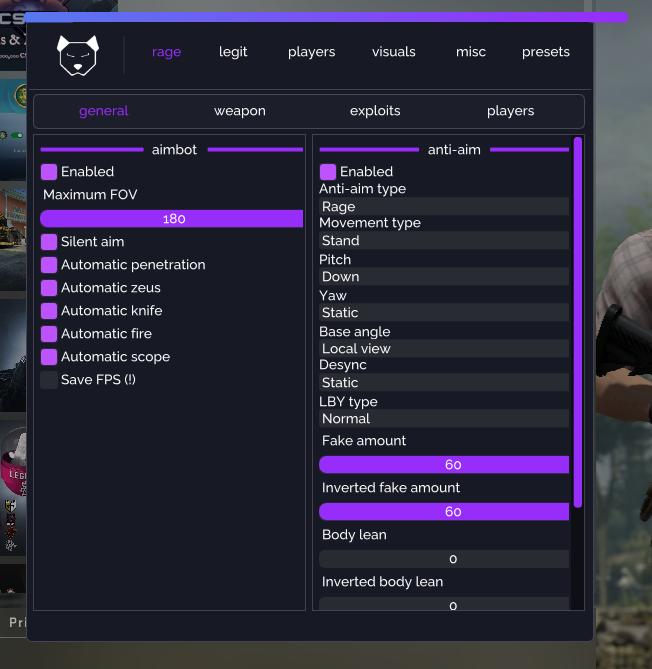Click the anti-aim panel vertical scrollbar
Viewport: 652px width, 669px height.
tap(578, 322)
